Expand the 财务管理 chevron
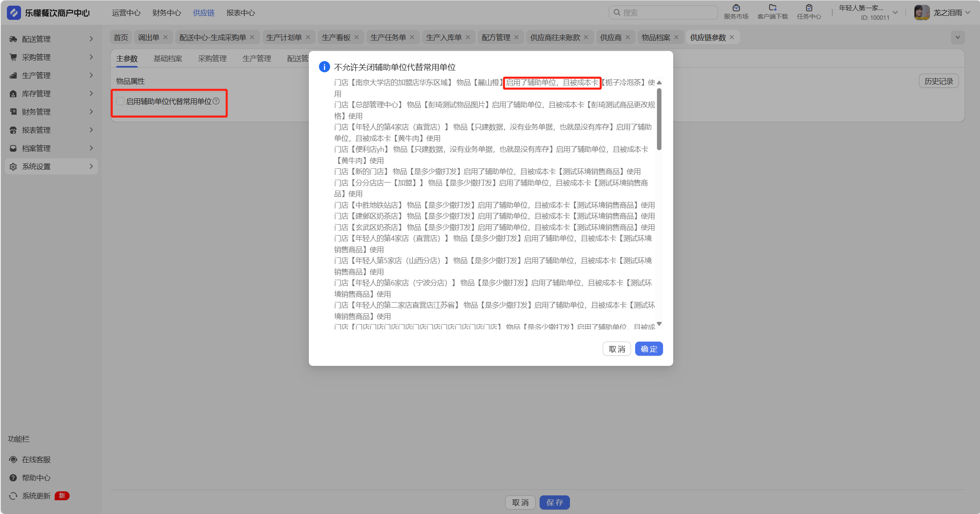Viewport: 980px width, 514px height. [91, 112]
